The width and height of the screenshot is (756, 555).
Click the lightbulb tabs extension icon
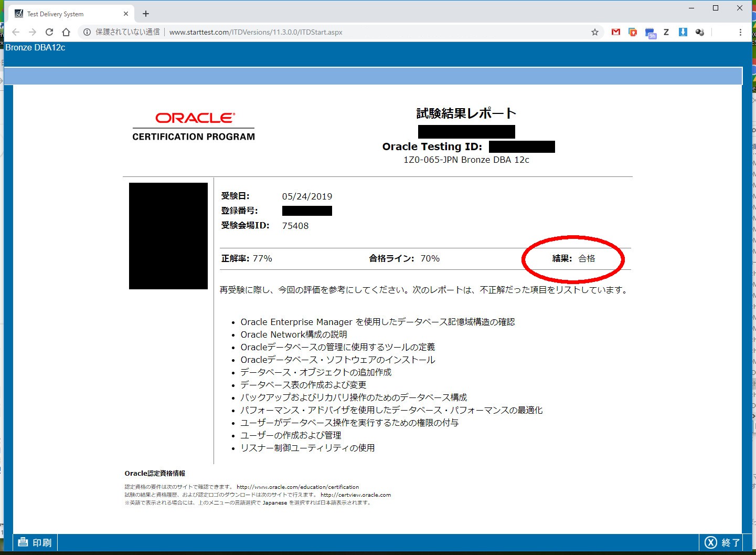(x=633, y=32)
